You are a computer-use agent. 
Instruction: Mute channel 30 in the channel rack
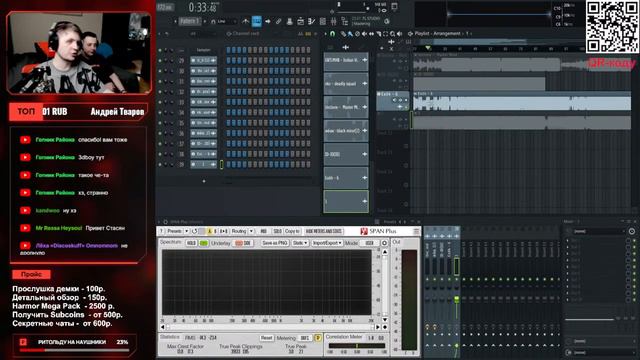160,71
